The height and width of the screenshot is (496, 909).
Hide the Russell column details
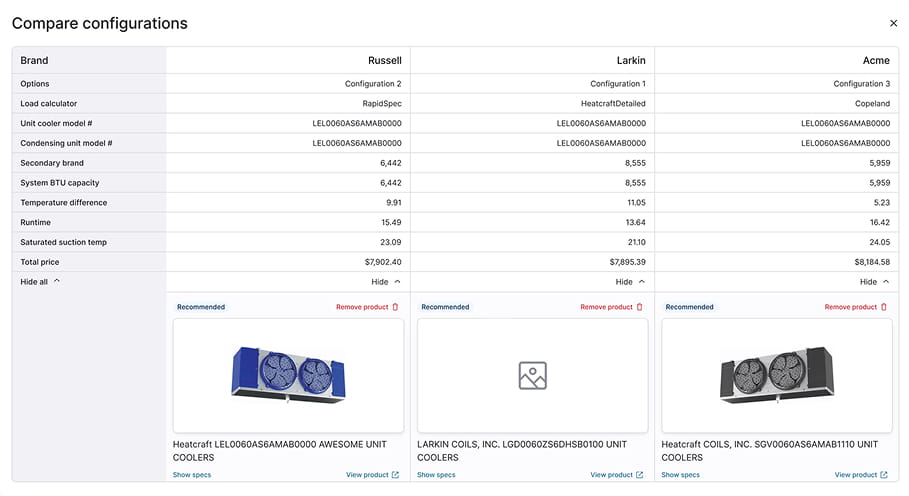(x=386, y=282)
